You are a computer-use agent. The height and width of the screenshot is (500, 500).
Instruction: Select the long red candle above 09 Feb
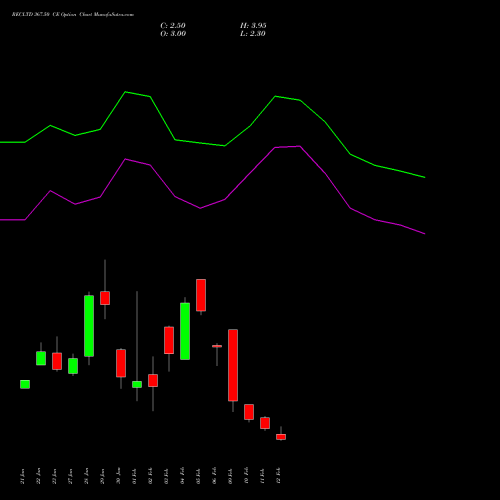coord(233,365)
